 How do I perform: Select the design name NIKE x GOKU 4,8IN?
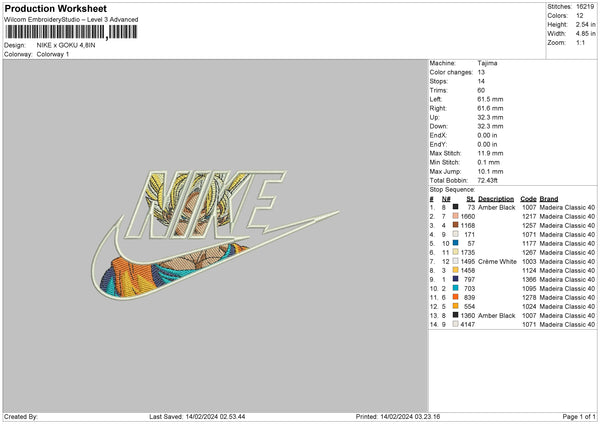(x=66, y=45)
